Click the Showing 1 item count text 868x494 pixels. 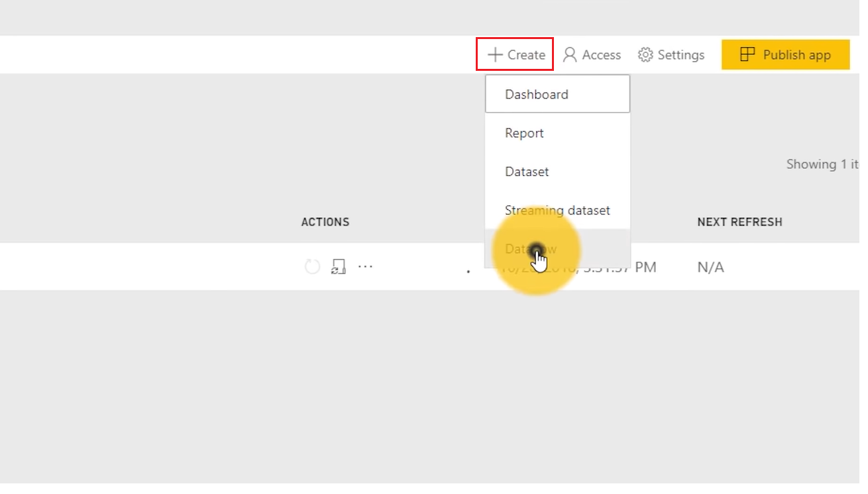[822, 164]
